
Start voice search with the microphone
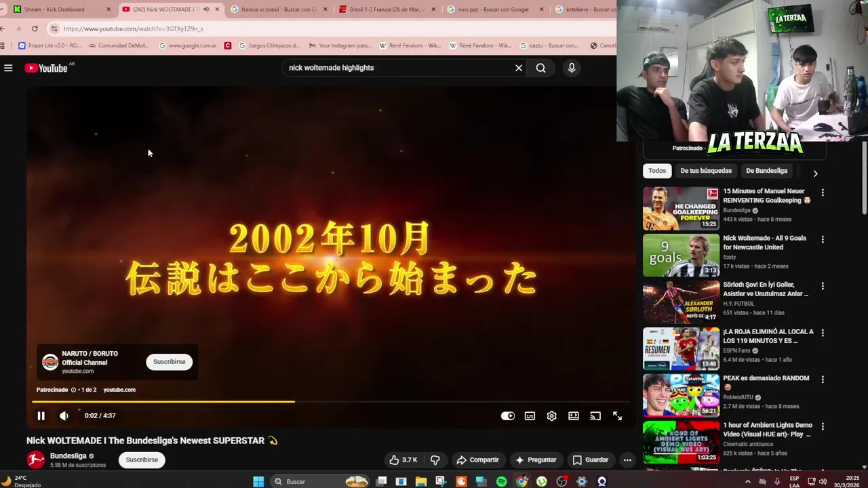coord(572,68)
